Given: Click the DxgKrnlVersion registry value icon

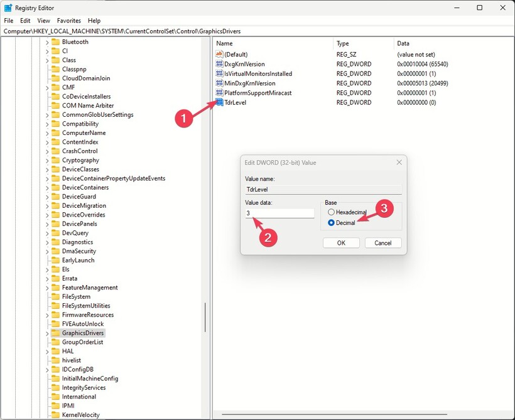Looking at the screenshot, I should pyautogui.click(x=219, y=64).
